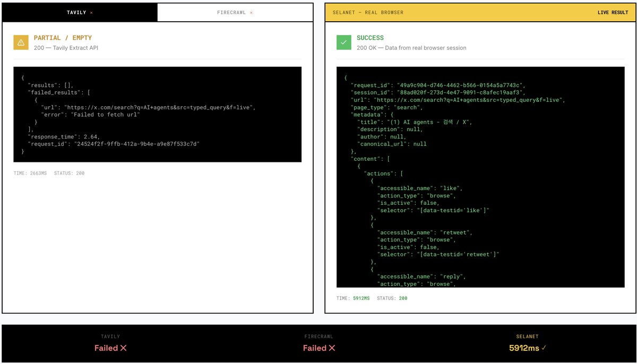Click the Failed result under TAVILY
This screenshot has width=637, height=364.
pos(110,348)
